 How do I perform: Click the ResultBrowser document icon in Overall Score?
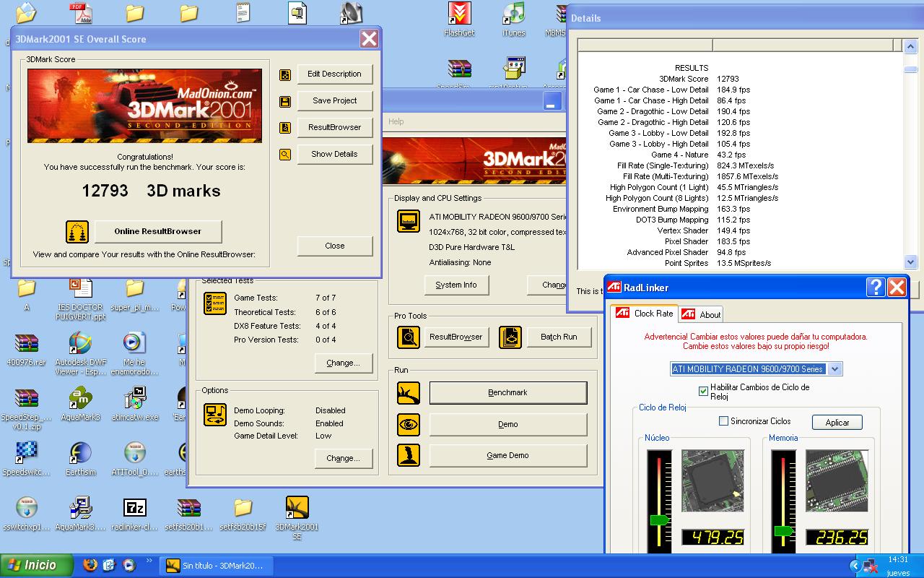click(x=285, y=128)
